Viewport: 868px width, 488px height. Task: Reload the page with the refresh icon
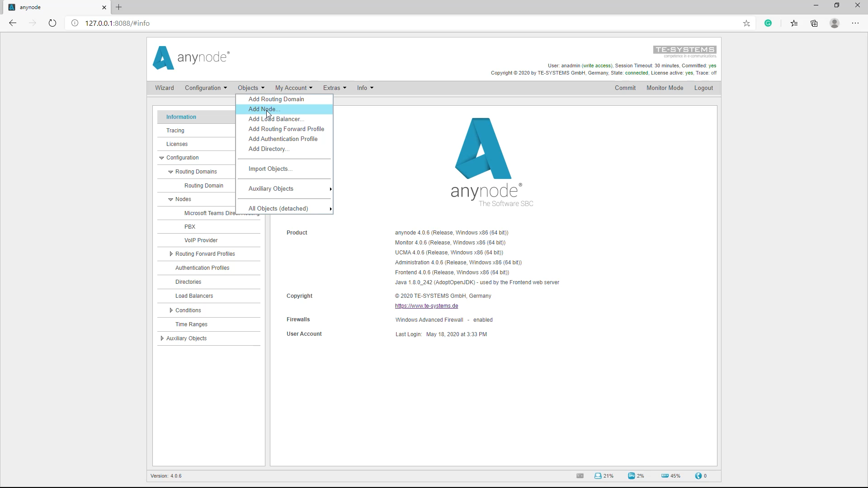(x=52, y=23)
